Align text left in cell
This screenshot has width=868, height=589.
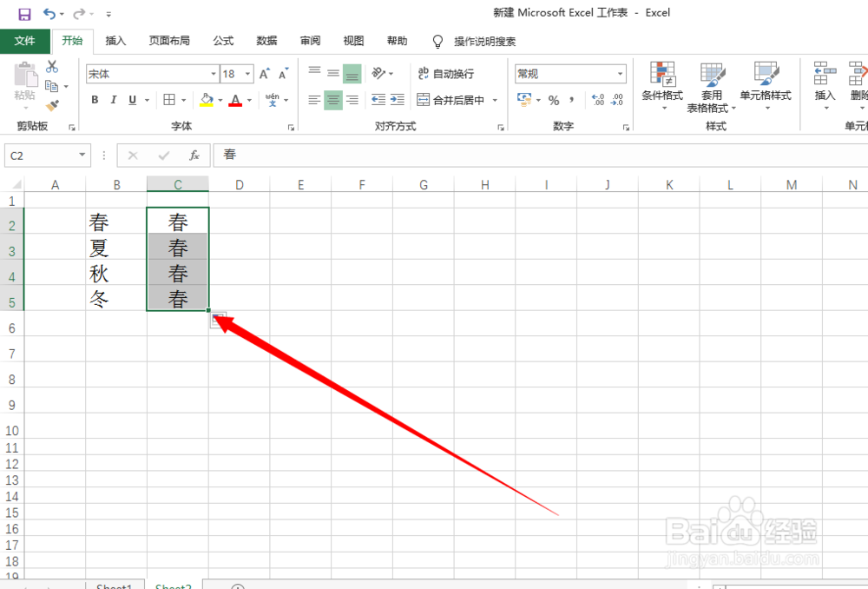click(x=314, y=100)
